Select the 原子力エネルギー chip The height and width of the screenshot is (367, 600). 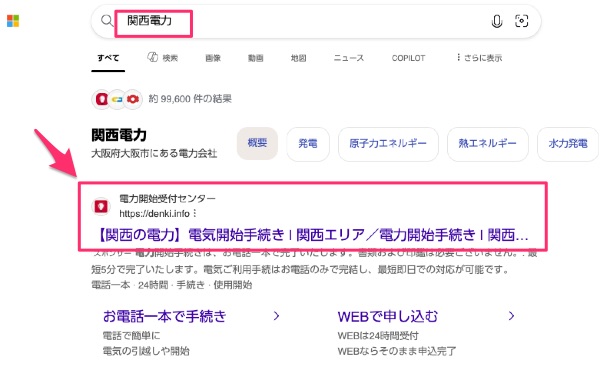(388, 144)
